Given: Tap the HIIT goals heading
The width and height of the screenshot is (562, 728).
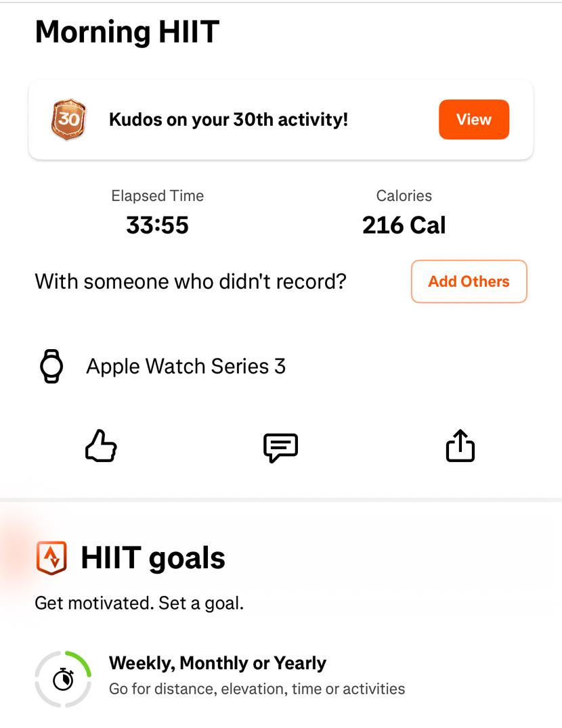Looking at the screenshot, I should [153, 558].
